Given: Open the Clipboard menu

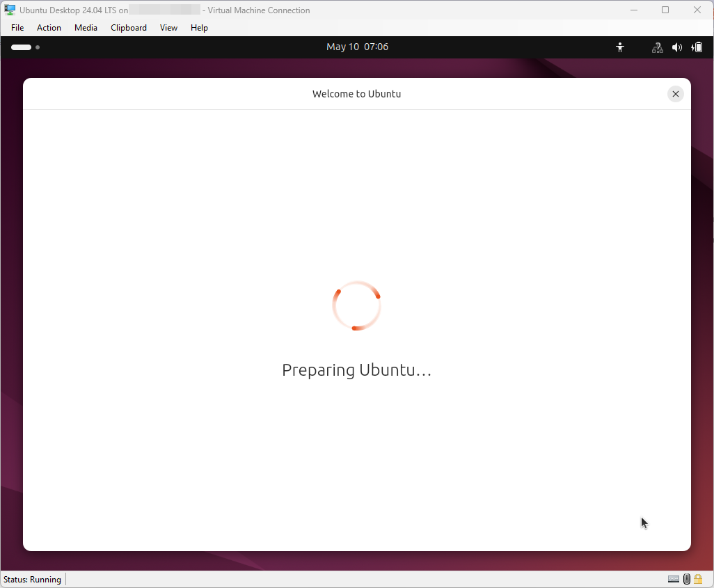Looking at the screenshot, I should pyautogui.click(x=128, y=28).
